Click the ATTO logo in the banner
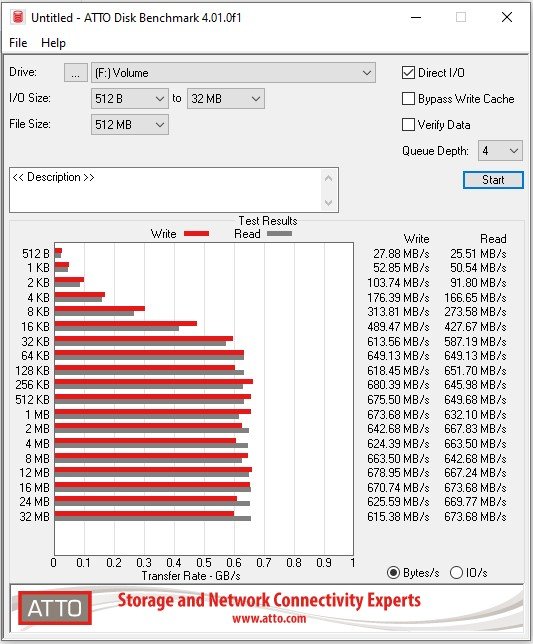This screenshot has width=533, height=644. pyautogui.click(x=55, y=608)
